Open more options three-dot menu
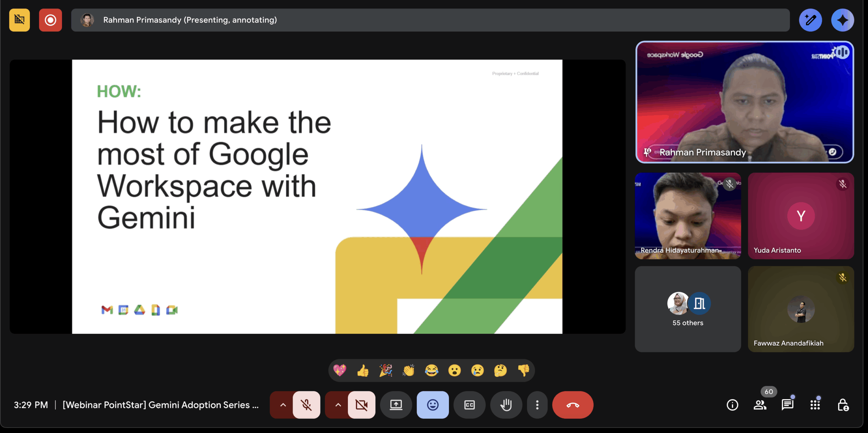868x433 pixels. pyautogui.click(x=537, y=405)
